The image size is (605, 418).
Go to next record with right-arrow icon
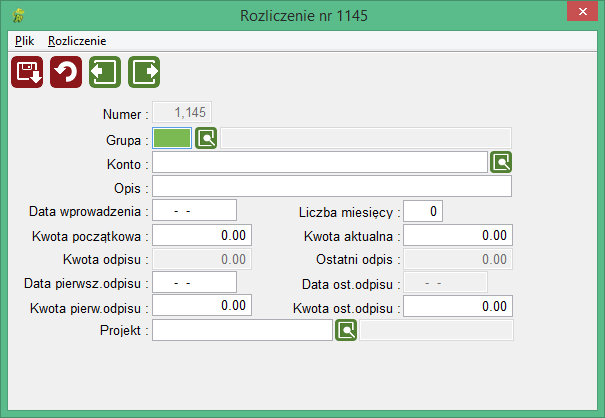pos(144,72)
